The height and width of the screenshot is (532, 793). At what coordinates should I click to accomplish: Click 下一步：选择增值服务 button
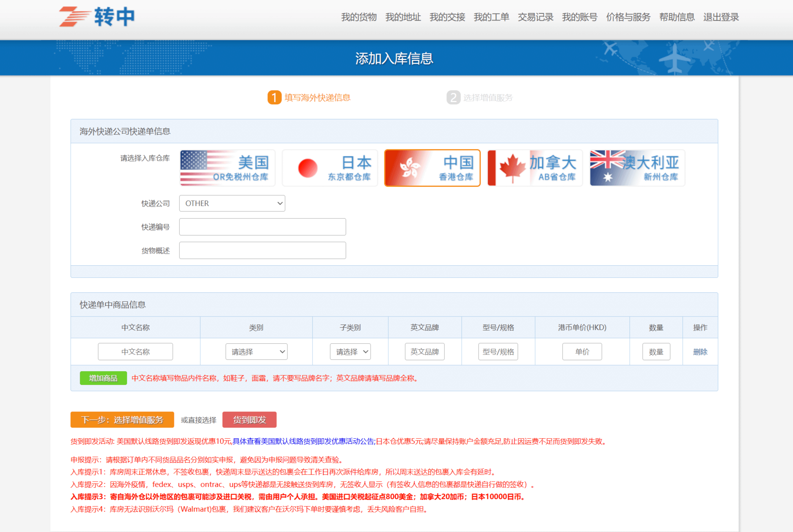pos(122,420)
